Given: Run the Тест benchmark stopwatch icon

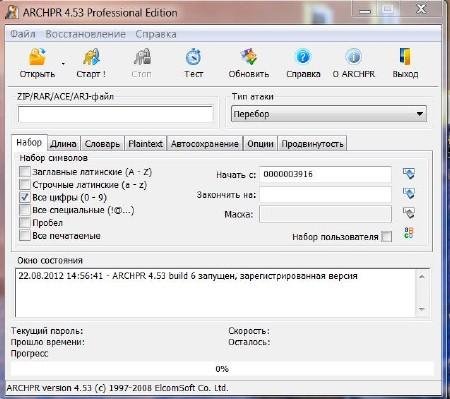Looking at the screenshot, I should (194, 57).
